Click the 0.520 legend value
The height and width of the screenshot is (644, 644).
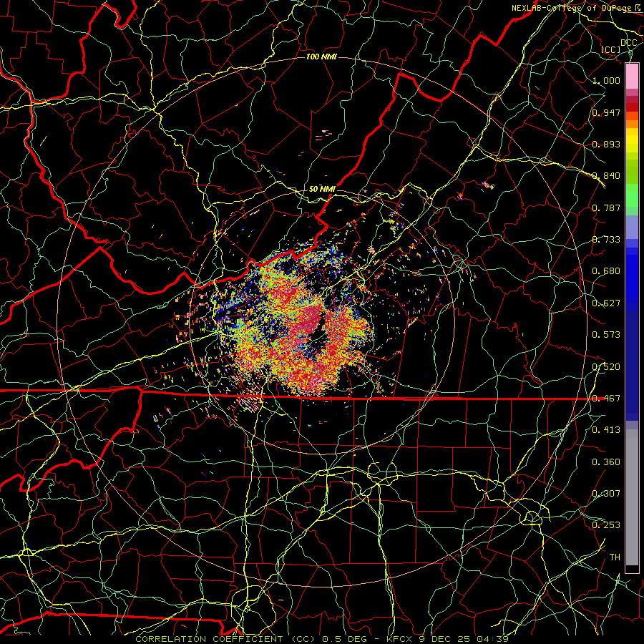606,367
